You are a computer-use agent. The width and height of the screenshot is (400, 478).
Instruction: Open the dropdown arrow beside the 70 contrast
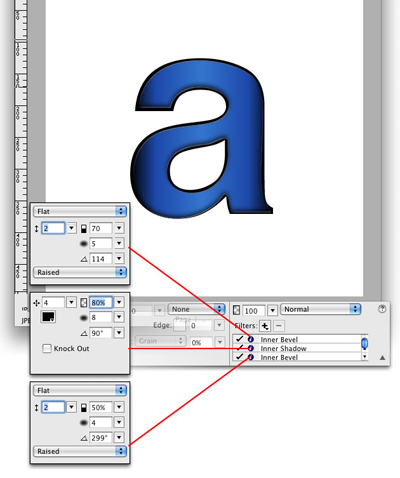(x=119, y=228)
